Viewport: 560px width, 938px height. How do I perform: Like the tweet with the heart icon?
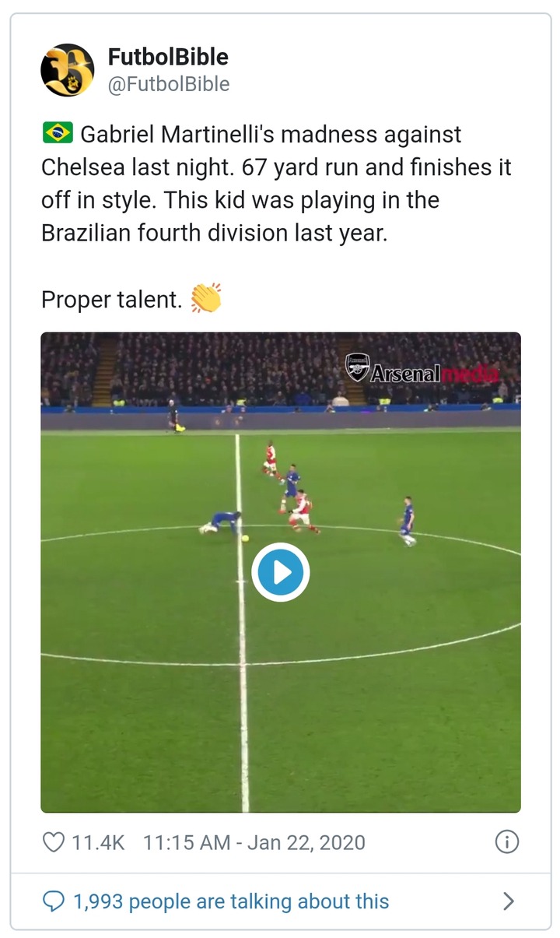[53, 841]
